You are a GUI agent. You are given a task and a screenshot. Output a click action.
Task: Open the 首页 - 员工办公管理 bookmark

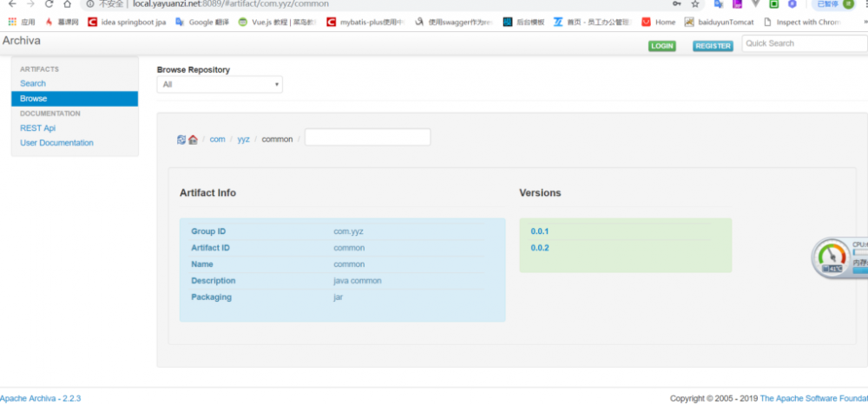[x=594, y=22]
